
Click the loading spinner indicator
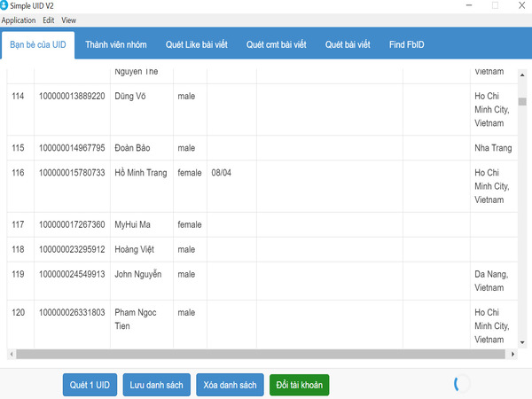462,383
